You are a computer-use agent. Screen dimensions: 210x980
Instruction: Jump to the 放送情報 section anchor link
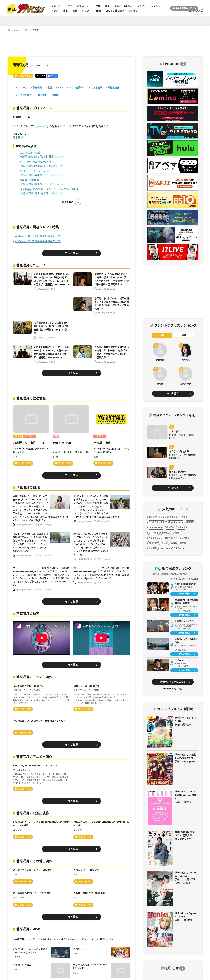(37, 88)
